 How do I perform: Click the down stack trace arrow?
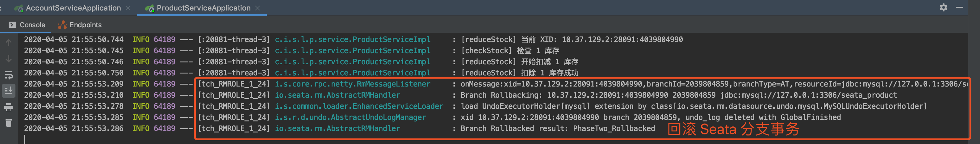(8, 59)
